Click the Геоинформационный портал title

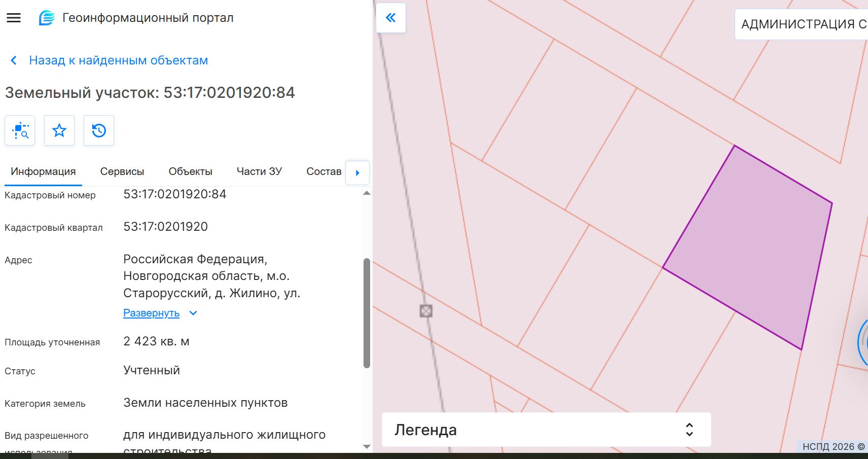[x=148, y=18]
